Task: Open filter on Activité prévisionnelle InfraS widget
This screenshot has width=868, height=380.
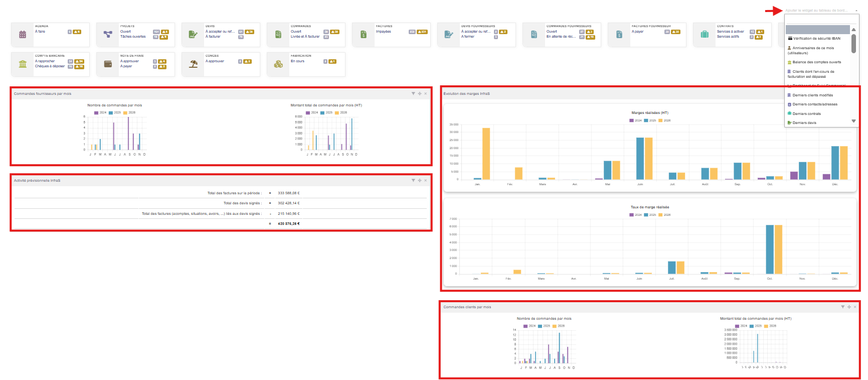Action: click(x=413, y=181)
